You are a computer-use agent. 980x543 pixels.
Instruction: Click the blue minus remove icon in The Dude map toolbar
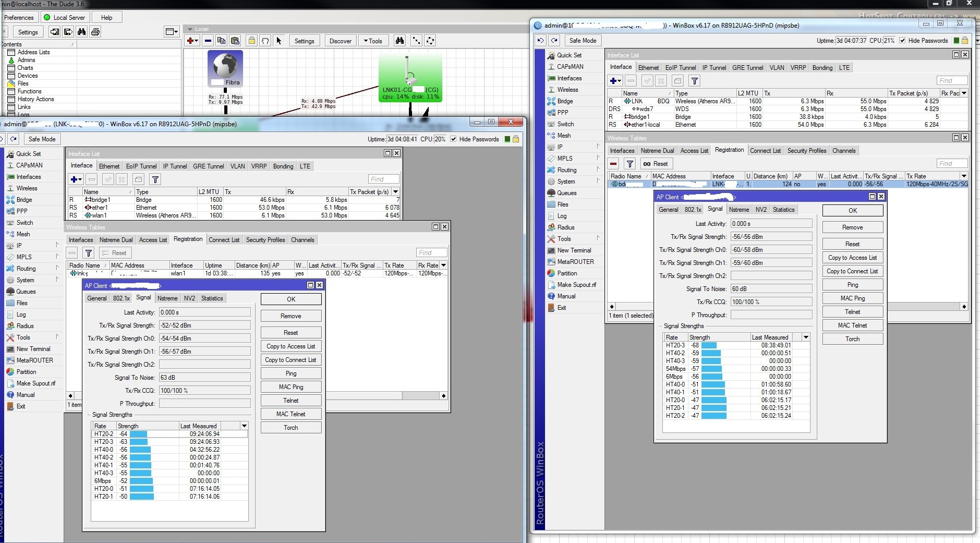point(208,41)
